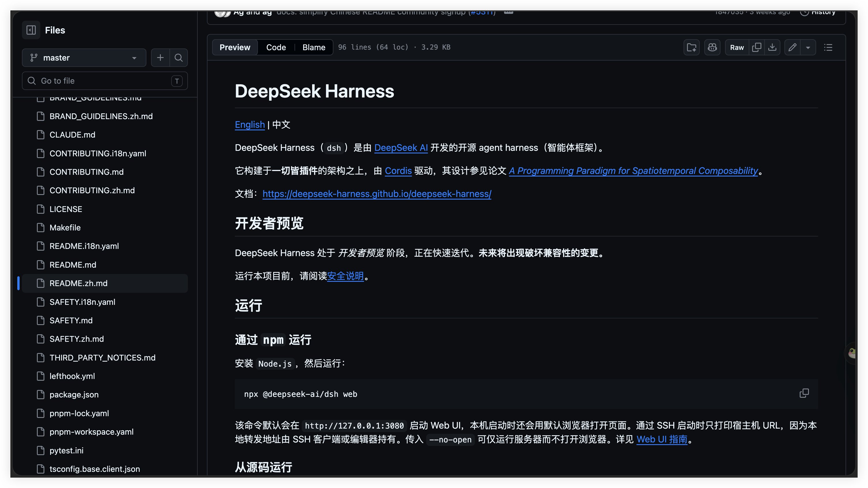
Task: Open tsconfig.base.client.json file
Action: coord(105,469)
